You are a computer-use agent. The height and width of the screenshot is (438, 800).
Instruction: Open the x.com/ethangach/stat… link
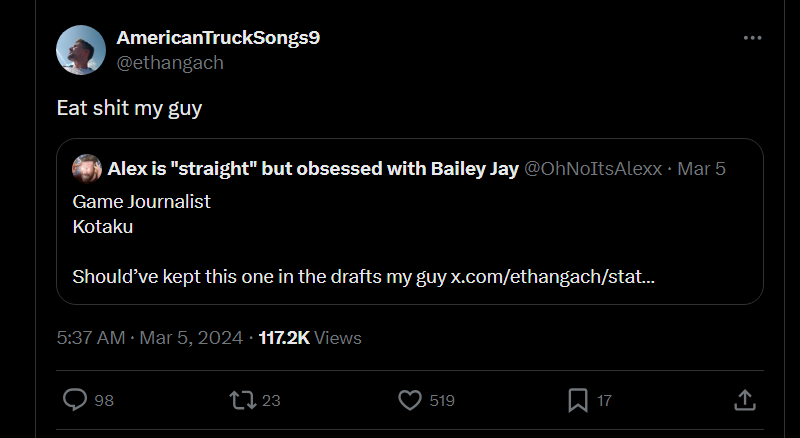pos(552,275)
